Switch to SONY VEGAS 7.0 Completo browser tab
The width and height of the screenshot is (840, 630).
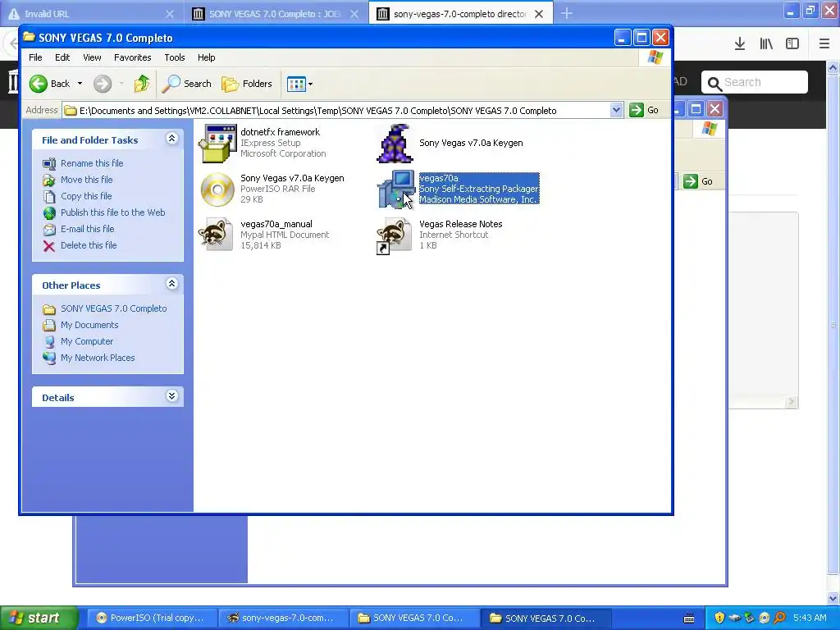[x=275, y=14]
